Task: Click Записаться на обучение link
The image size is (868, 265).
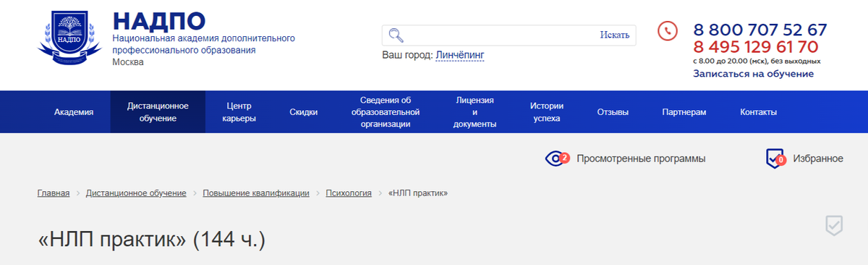Action: 753,74
